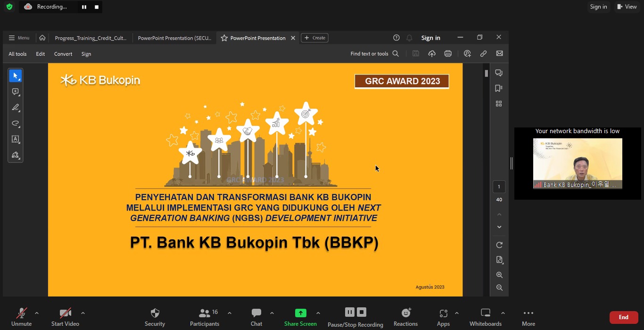Send document by email icon
Viewport: 644px width, 330px height.
click(x=499, y=54)
